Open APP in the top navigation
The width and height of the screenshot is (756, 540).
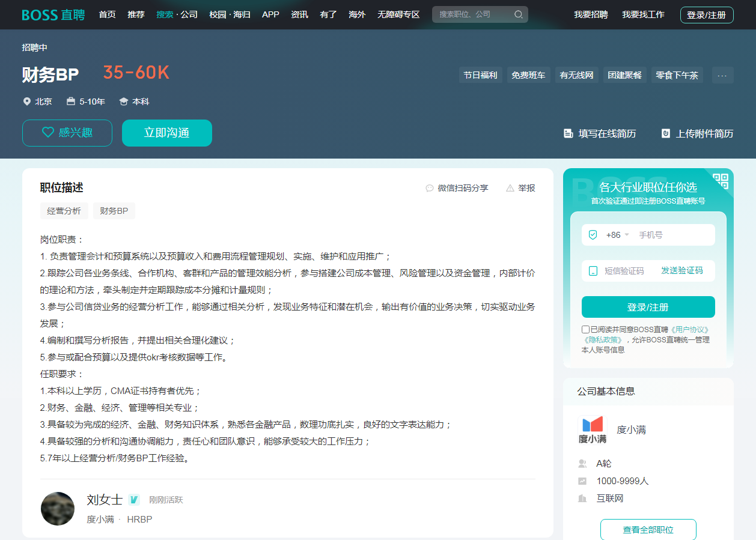point(270,14)
